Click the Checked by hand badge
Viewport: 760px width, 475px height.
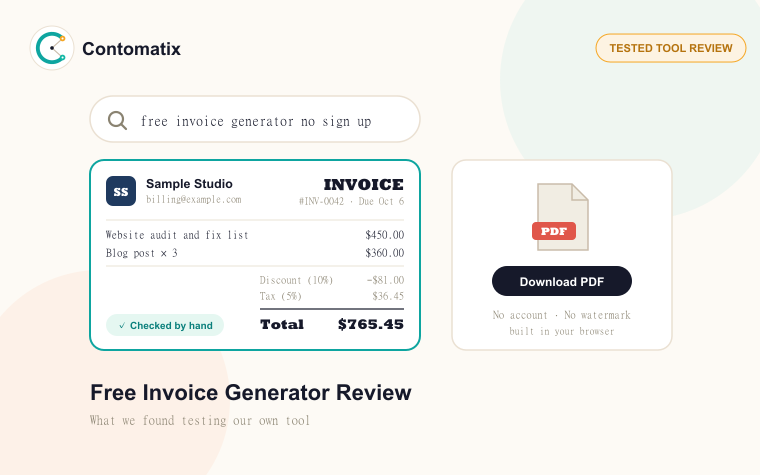(x=165, y=325)
